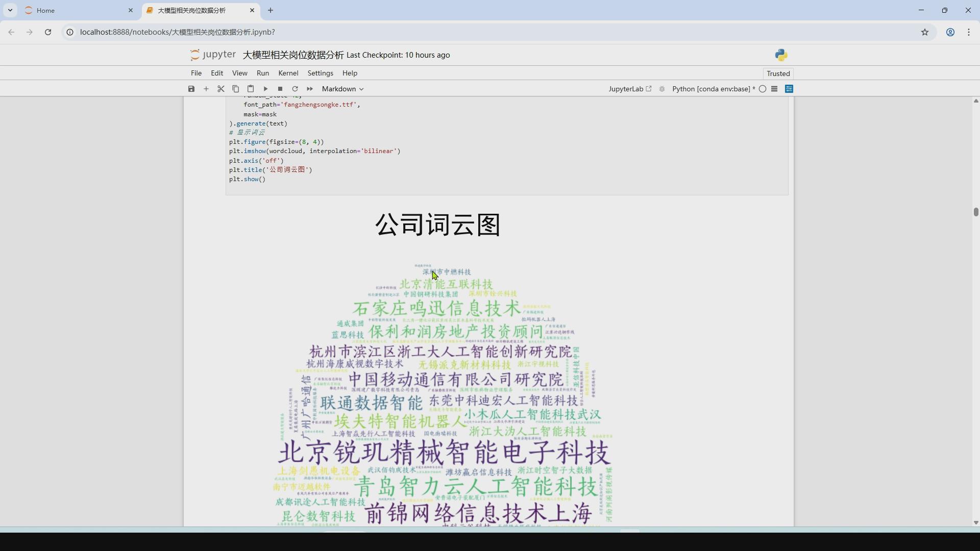Toggle bookmark star for this page
This screenshot has width=980, height=551.
click(x=925, y=32)
